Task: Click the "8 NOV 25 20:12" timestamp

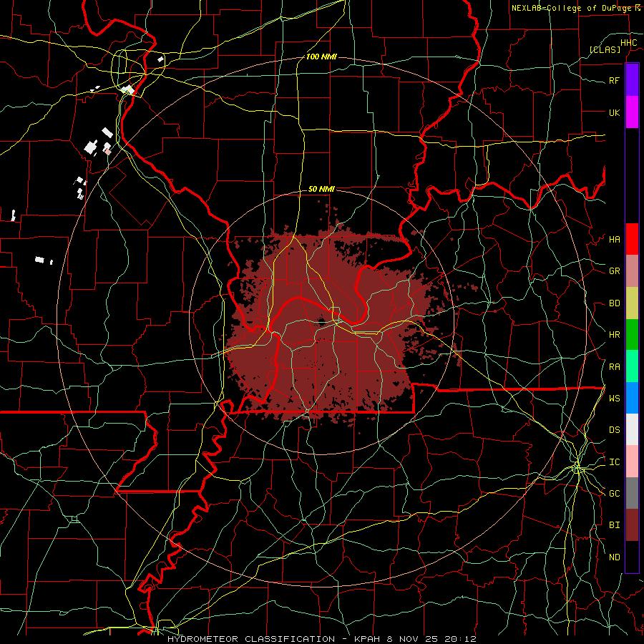Action: 431,639
